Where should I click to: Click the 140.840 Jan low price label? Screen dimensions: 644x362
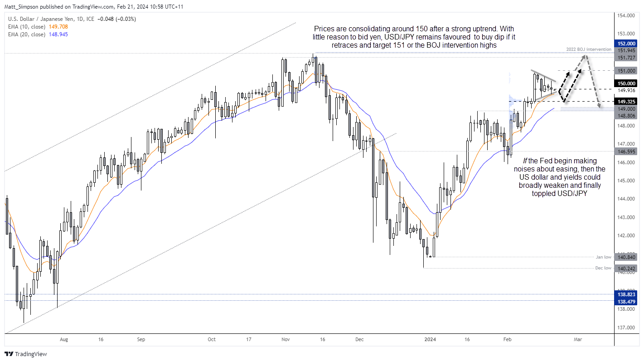point(626,257)
